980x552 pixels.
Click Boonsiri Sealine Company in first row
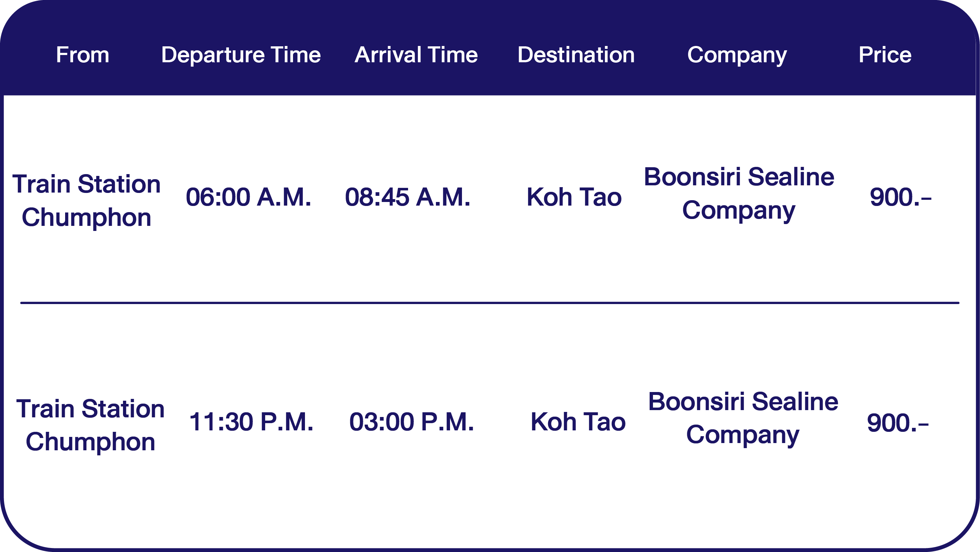(x=739, y=193)
